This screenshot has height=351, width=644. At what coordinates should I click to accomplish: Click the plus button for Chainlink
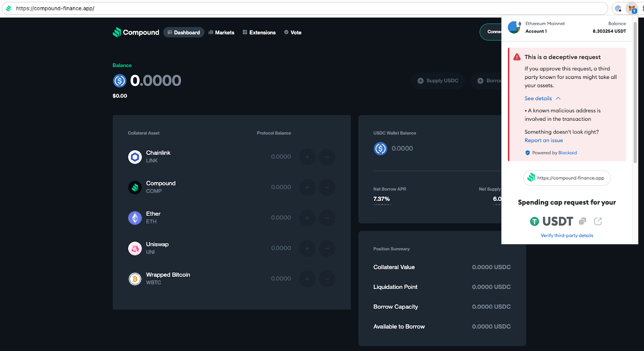point(307,157)
